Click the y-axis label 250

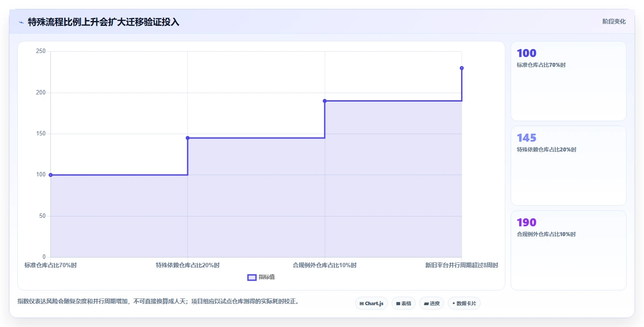coord(41,52)
